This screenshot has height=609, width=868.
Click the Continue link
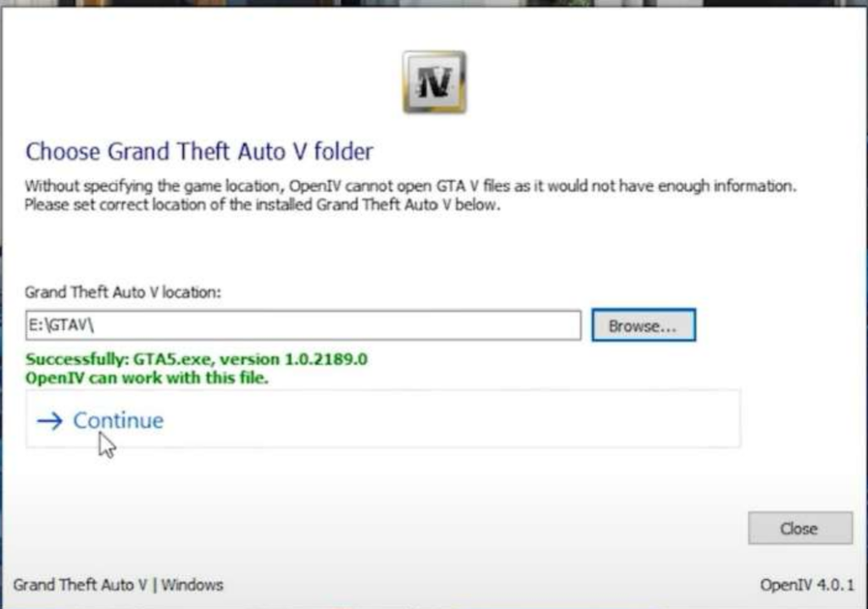(x=118, y=421)
